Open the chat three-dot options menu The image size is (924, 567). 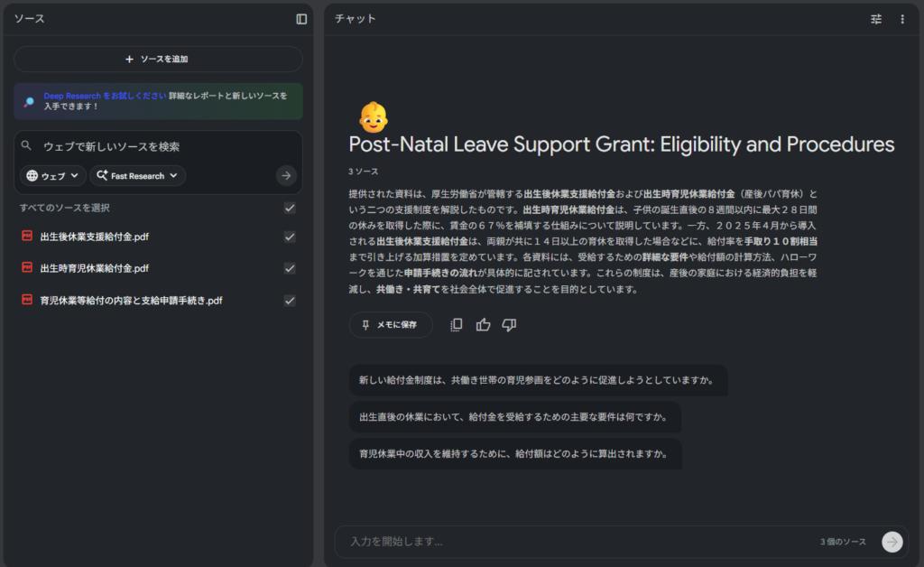(x=902, y=19)
